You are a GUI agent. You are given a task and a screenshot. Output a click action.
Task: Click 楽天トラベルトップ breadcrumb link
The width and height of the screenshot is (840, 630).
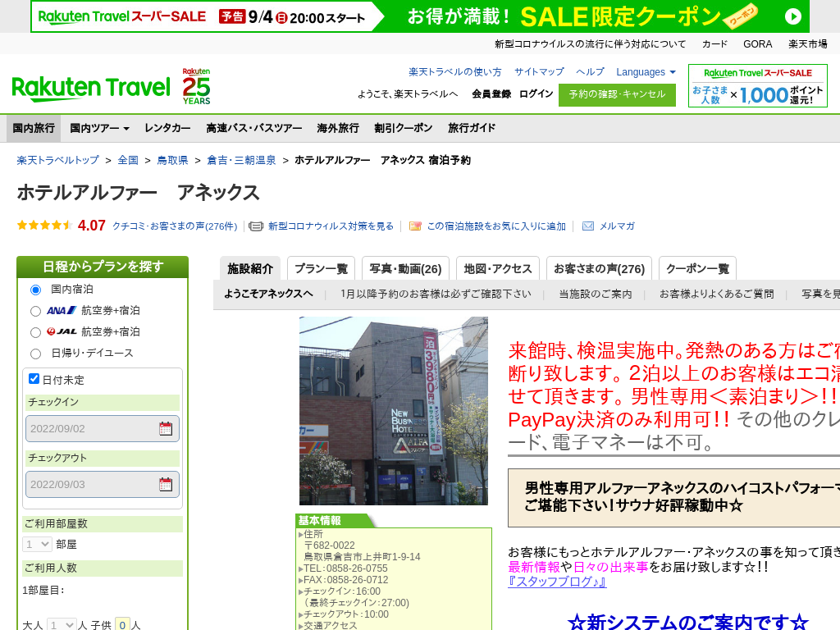click(x=58, y=160)
